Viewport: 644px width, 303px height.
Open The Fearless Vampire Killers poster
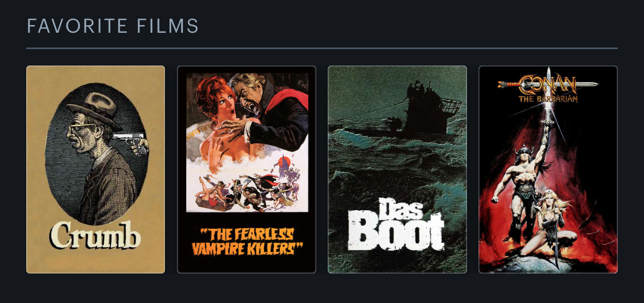[x=246, y=169]
